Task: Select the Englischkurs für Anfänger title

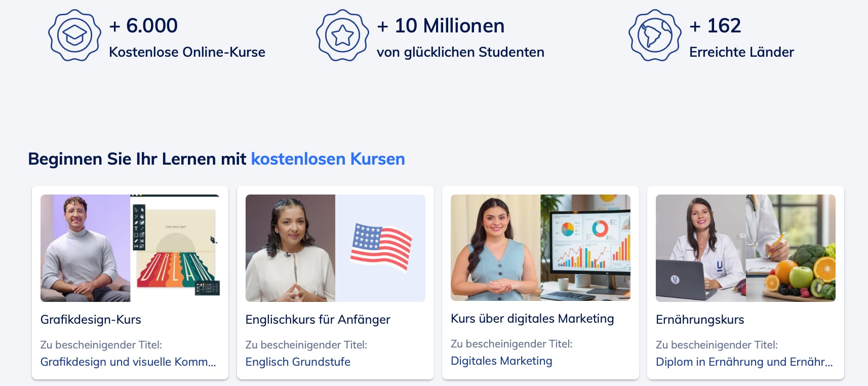Action: pyautogui.click(x=318, y=320)
